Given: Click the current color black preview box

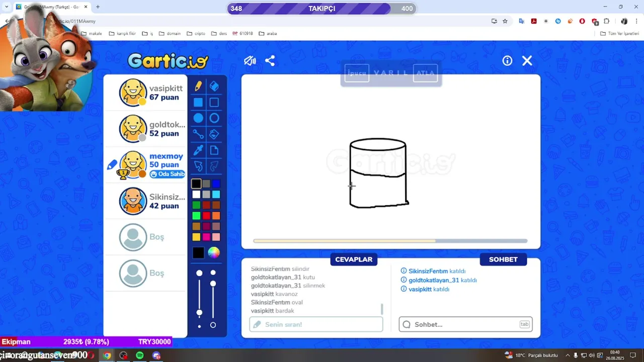Looking at the screenshot, I should (x=198, y=252).
